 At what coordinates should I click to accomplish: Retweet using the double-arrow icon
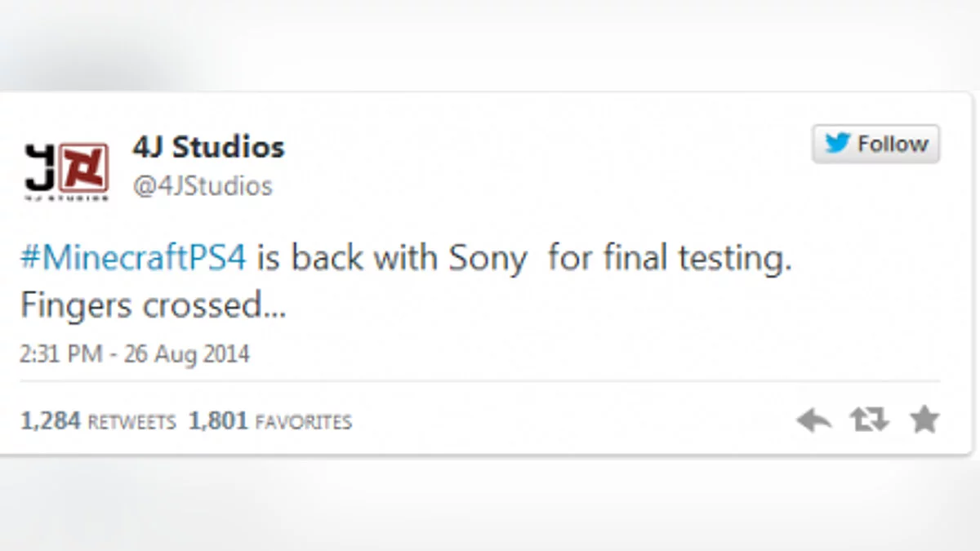coord(868,420)
